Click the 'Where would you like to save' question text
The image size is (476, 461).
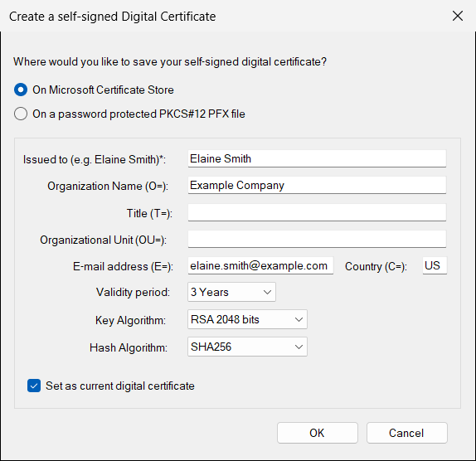170,62
